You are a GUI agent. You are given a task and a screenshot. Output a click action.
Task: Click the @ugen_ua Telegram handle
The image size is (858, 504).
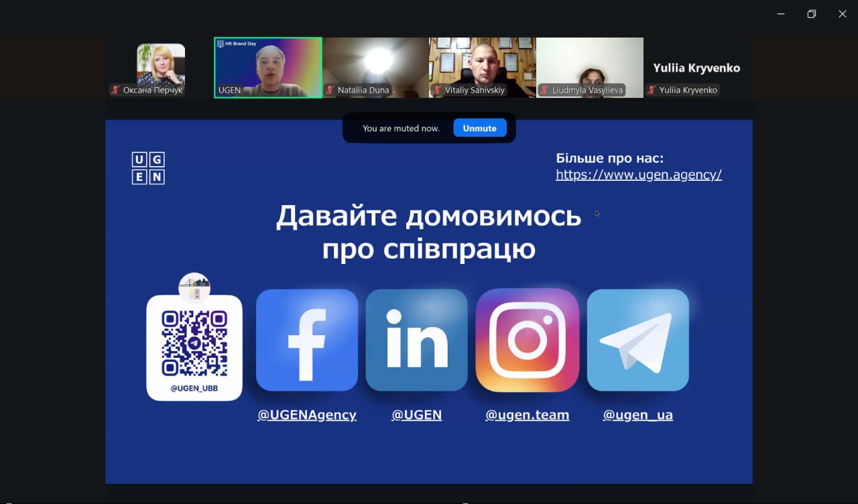[637, 415]
